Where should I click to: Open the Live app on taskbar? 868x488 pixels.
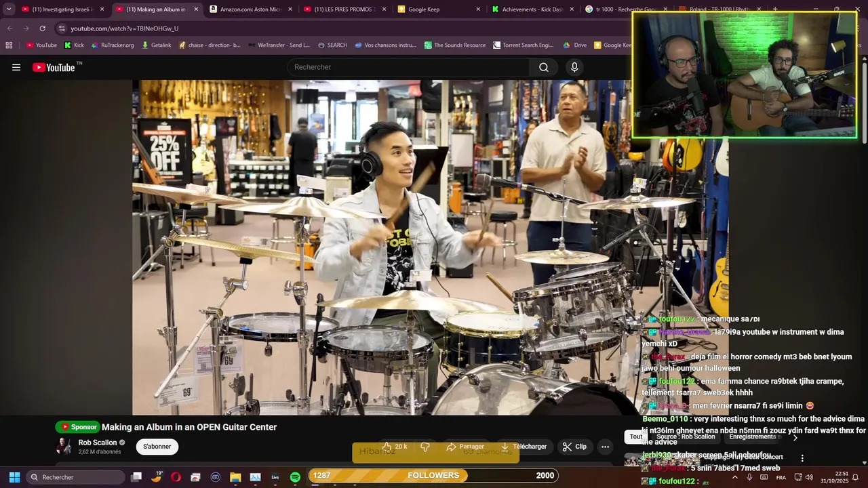tap(275, 477)
